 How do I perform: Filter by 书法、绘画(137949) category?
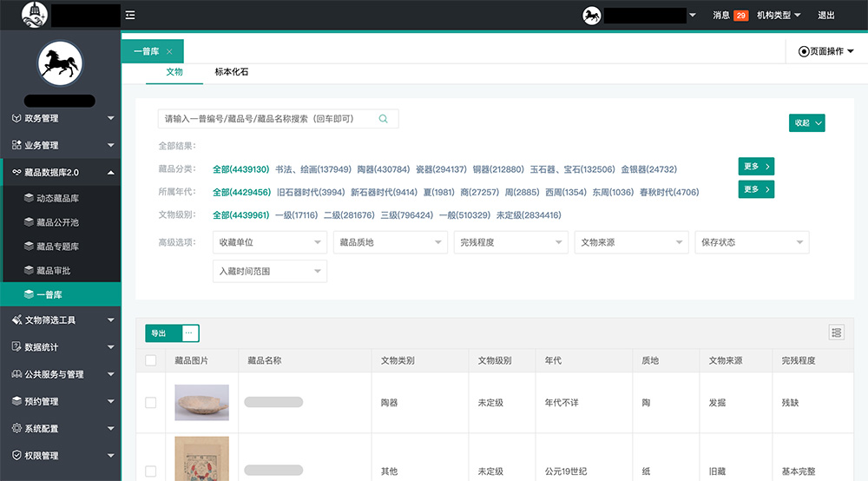click(x=313, y=169)
